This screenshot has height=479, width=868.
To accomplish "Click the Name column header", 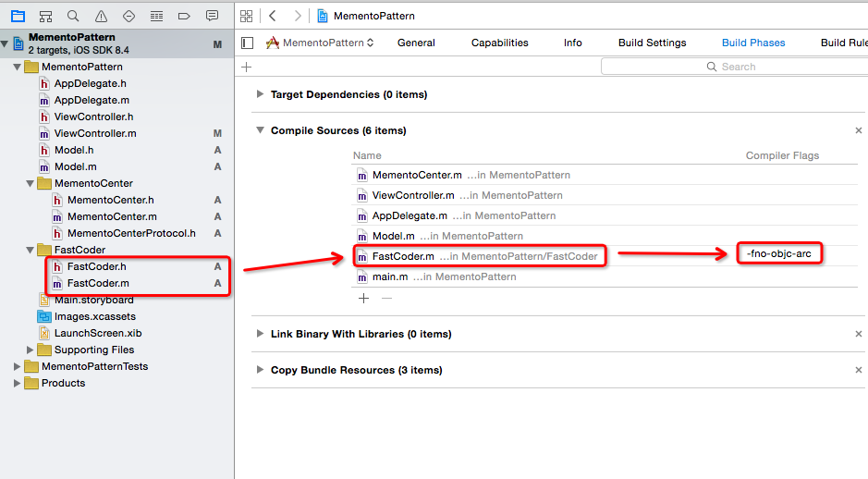I will pos(367,155).
